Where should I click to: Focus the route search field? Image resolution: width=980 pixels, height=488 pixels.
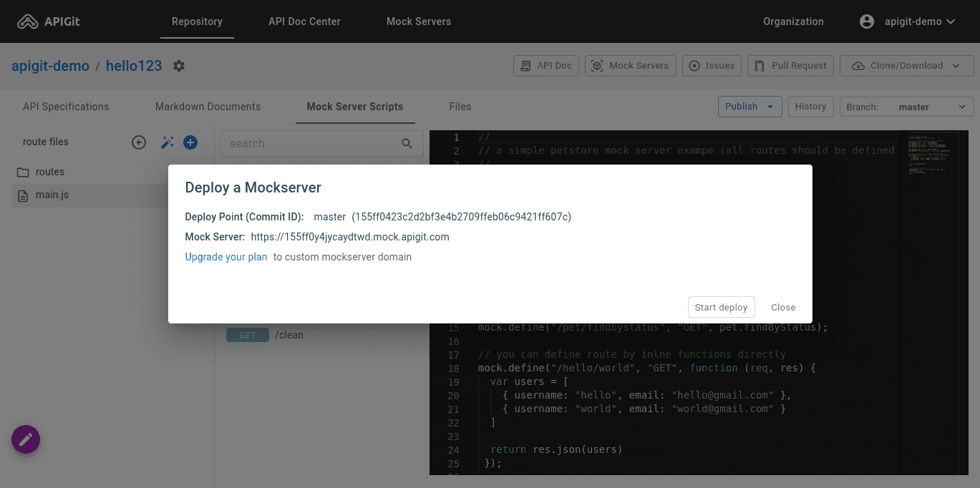[x=322, y=144]
